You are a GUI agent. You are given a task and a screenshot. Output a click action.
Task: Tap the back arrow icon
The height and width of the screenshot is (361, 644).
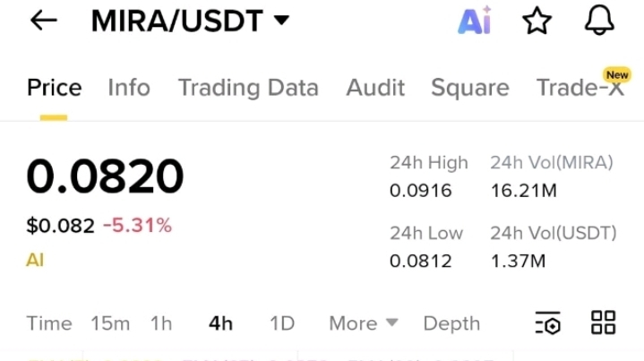pyautogui.click(x=44, y=20)
